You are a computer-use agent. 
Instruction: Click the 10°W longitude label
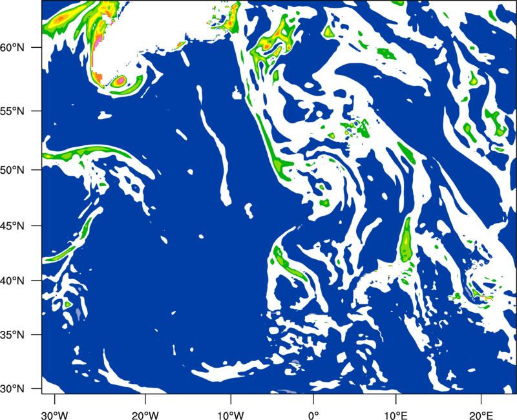tap(230, 415)
